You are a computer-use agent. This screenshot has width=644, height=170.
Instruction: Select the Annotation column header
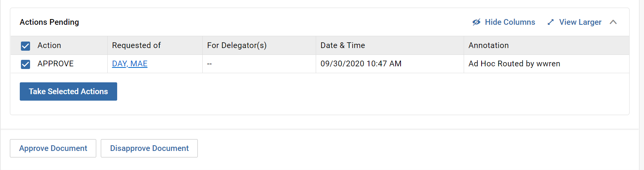(488, 45)
